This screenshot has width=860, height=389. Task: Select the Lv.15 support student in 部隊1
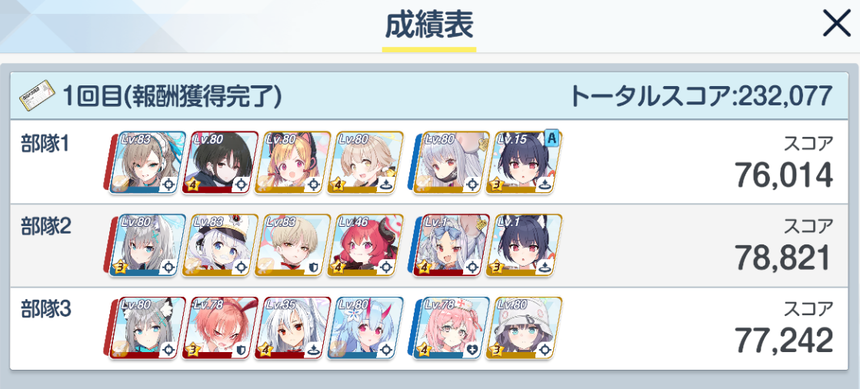tap(523, 162)
